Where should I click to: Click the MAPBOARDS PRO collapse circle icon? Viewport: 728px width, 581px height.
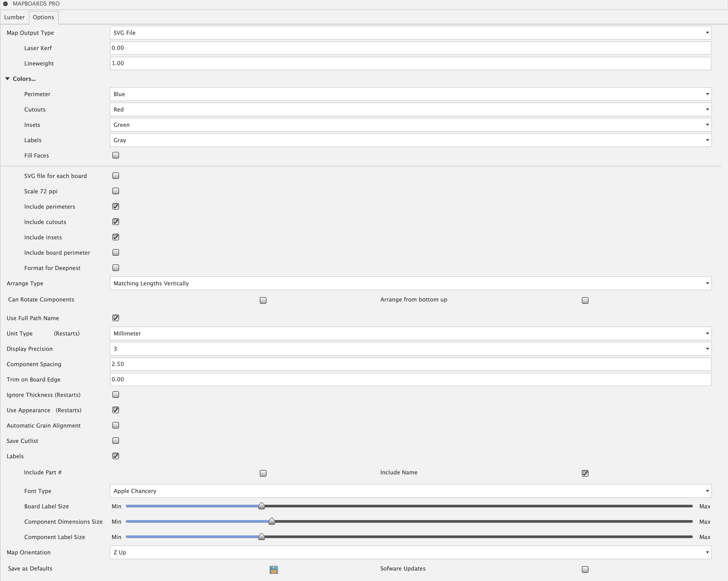(x=5, y=4)
